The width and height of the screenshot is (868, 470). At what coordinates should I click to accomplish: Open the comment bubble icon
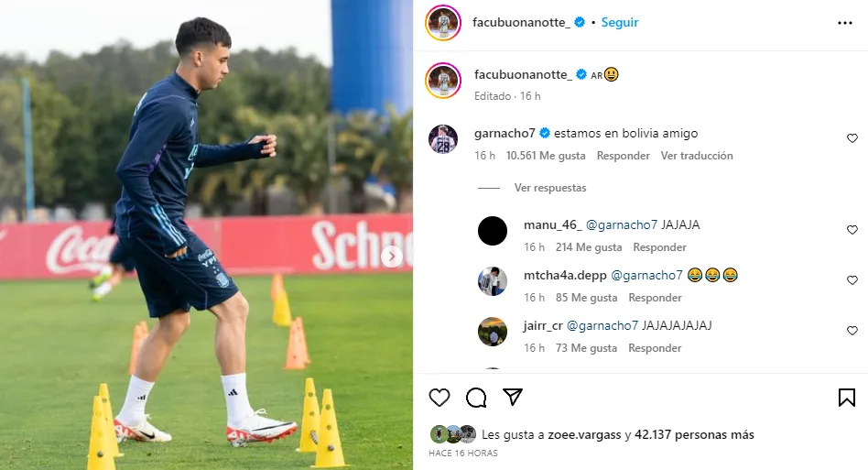[x=476, y=398]
